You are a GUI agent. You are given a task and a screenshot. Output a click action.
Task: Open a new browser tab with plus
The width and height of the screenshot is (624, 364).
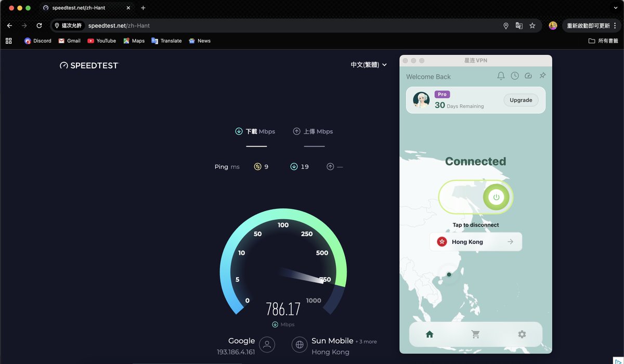point(143,8)
